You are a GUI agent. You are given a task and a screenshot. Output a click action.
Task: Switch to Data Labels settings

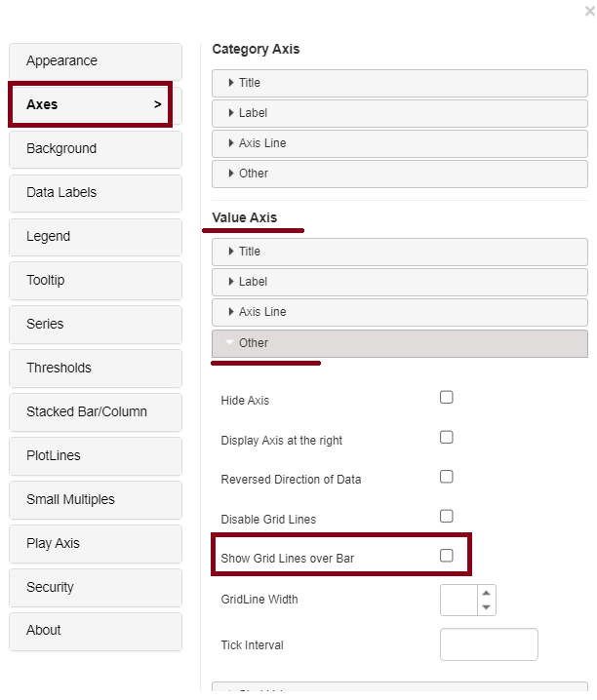tap(95, 193)
